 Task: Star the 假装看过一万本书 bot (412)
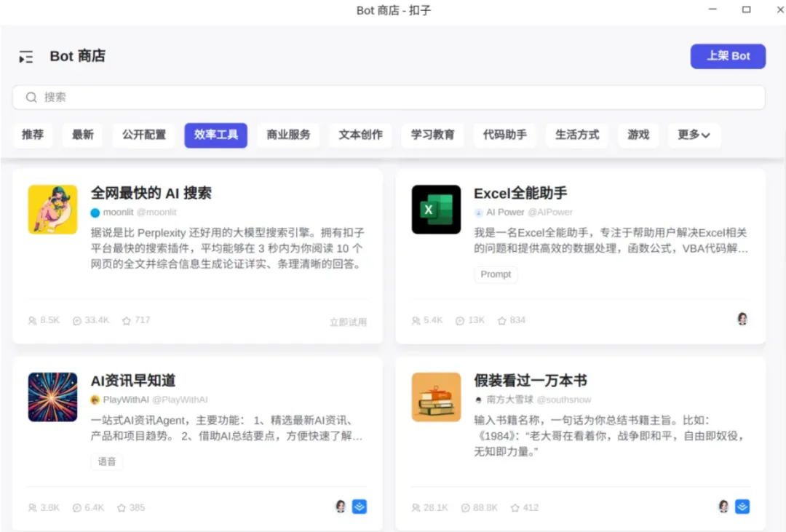pos(515,508)
